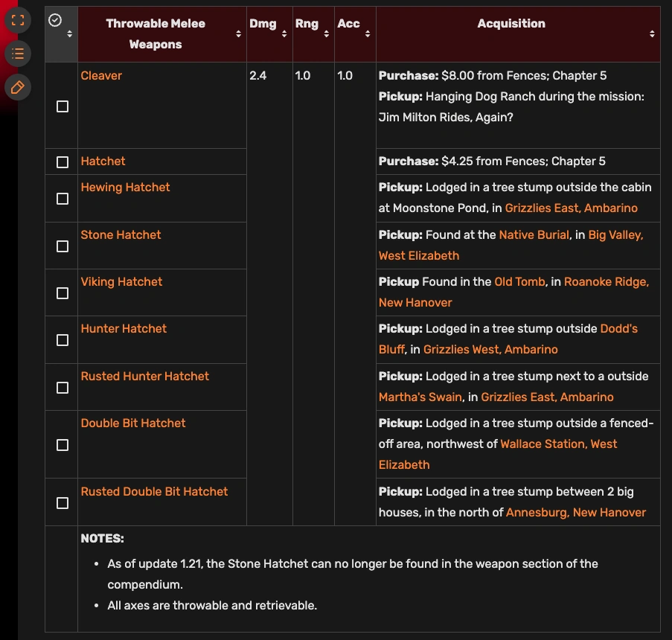Click the fullscreen expand icon in sidebar
672x640 pixels.
(18, 20)
